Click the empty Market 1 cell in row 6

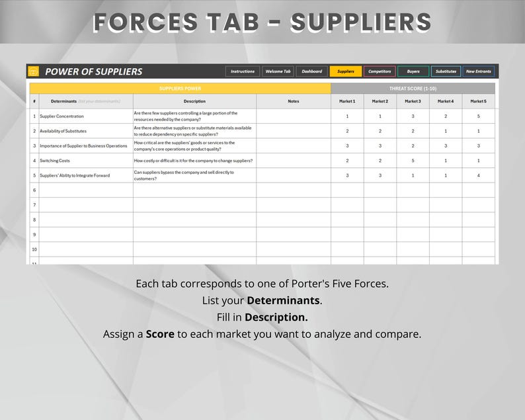[347, 190]
